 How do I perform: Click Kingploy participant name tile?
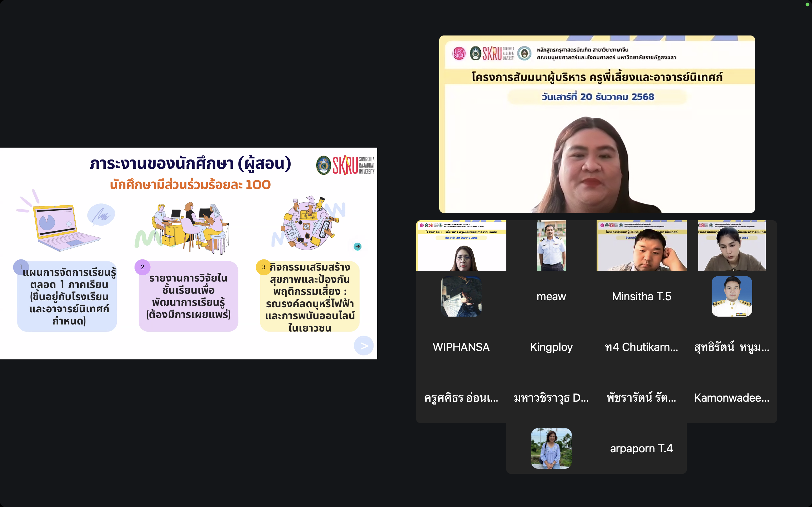pyautogui.click(x=551, y=347)
